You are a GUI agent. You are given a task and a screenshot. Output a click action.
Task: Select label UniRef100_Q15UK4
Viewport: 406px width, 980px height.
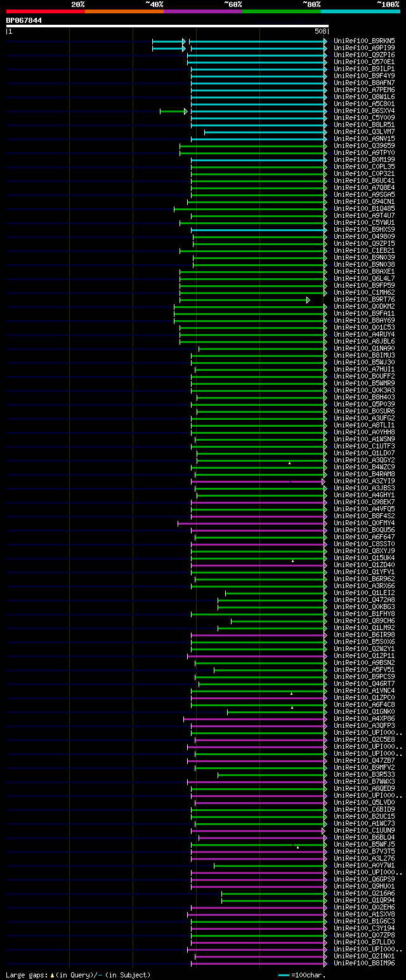[x=364, y=558]
